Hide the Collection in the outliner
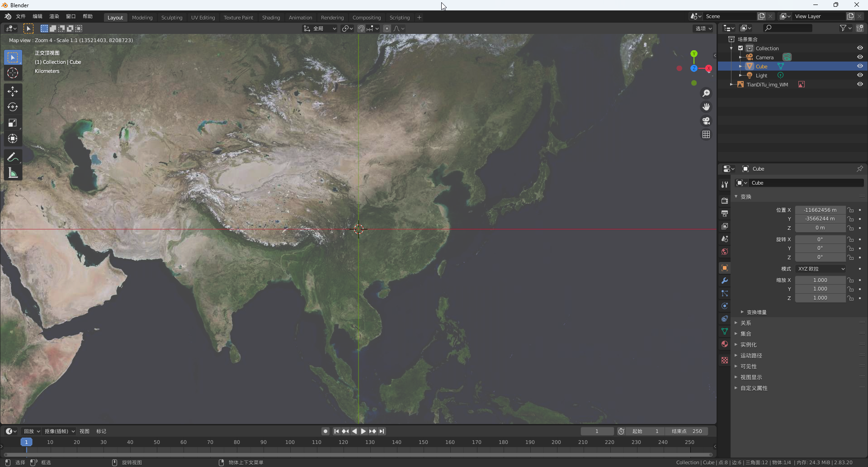 point(860,48)
